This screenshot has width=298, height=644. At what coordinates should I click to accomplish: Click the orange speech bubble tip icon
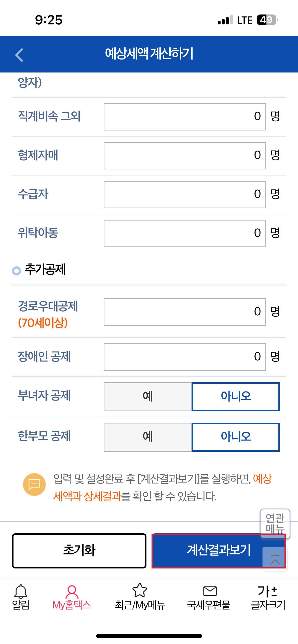pyautogui.click(x=35, y=484)
